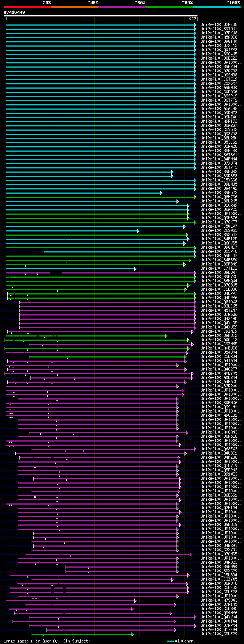Click hit label UniRef100_C0PAC6
244x644 pixels.
coord(219,92)
